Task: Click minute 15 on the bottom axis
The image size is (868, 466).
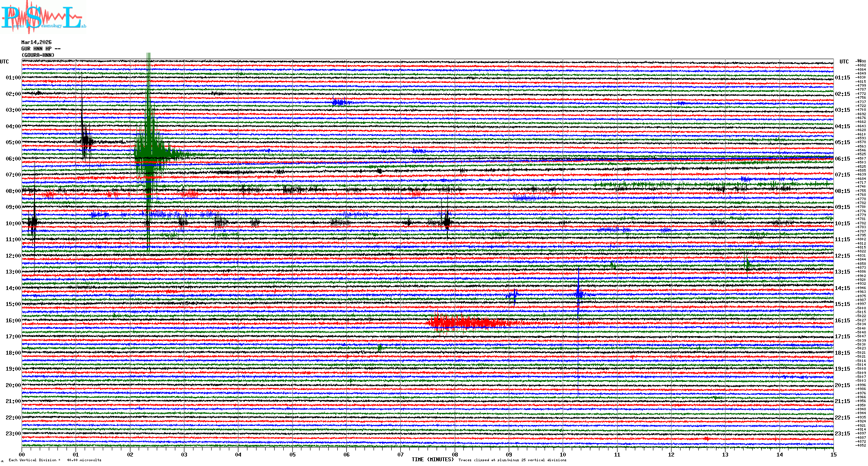Action: tap(833, 454)
